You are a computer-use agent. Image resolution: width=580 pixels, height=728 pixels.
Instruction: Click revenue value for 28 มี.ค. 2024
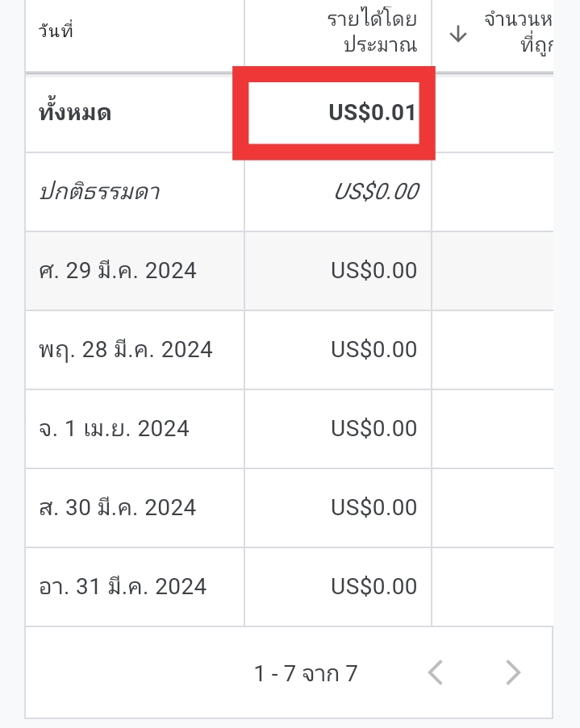coord(373,350)
